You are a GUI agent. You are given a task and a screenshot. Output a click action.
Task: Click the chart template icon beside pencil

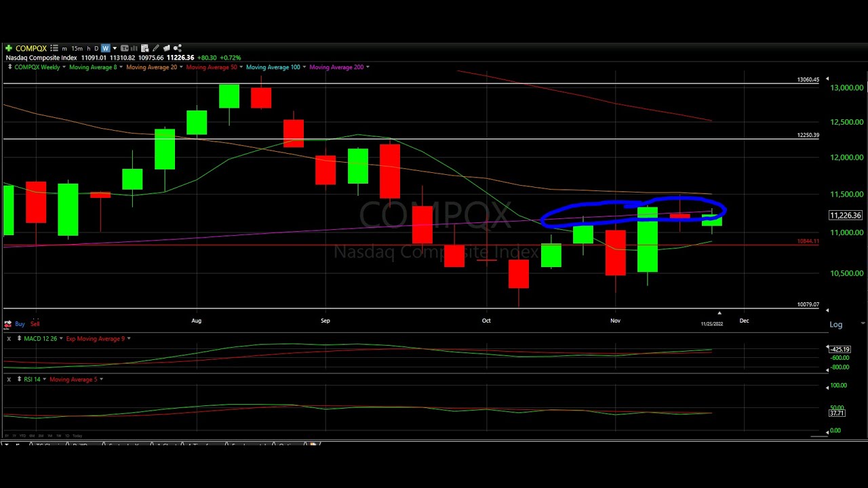click(x=166, y=48)
